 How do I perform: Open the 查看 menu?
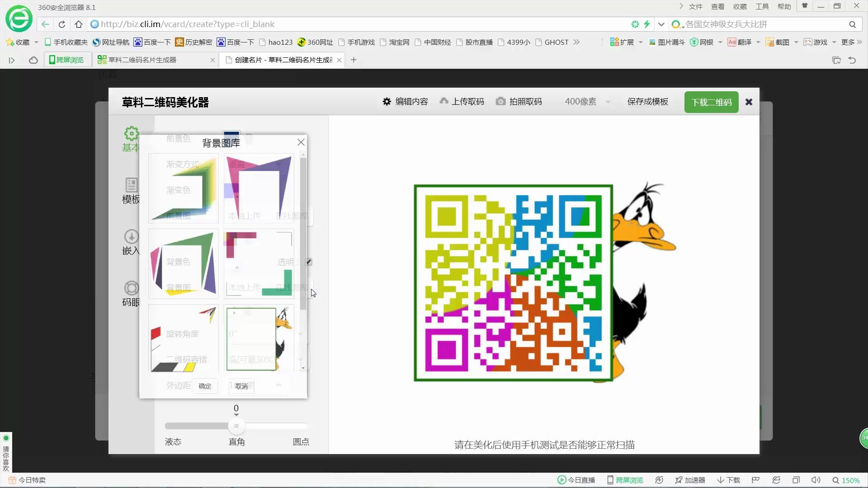pyautogui.click(x=717, y=6)
